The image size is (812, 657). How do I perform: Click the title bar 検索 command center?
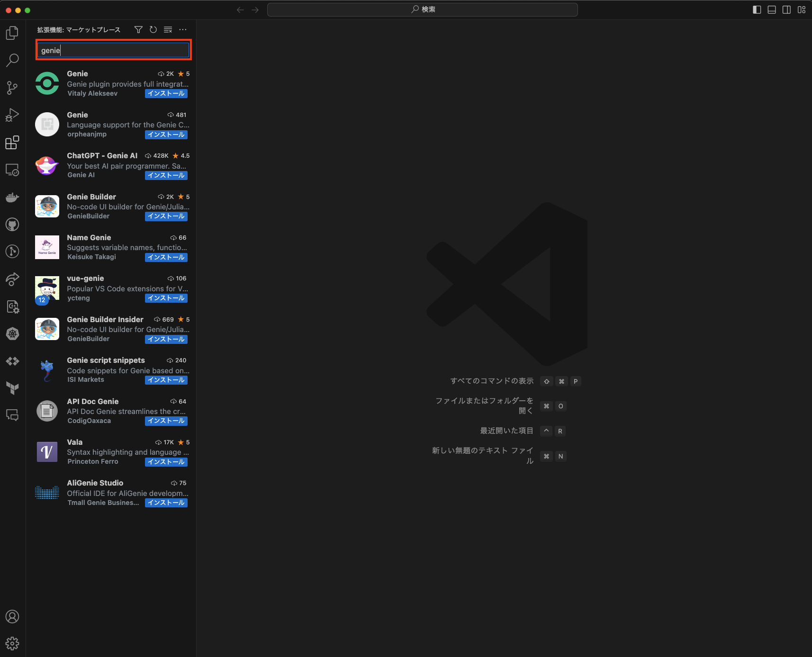coord(422,9)
